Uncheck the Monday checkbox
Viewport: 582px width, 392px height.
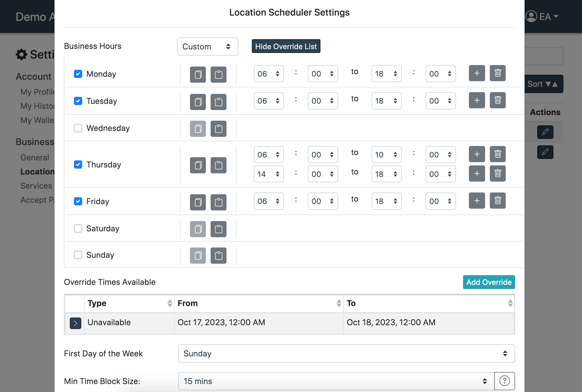click(x=78, y=74)
